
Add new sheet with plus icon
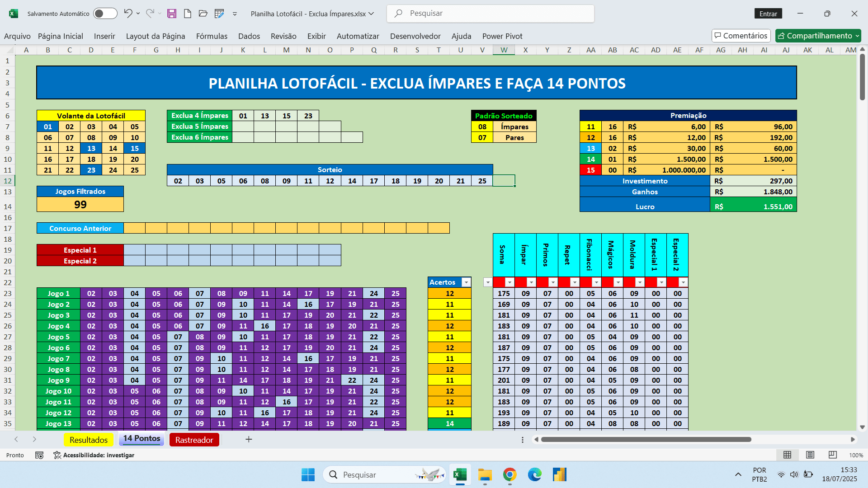(x=249, y=439)
